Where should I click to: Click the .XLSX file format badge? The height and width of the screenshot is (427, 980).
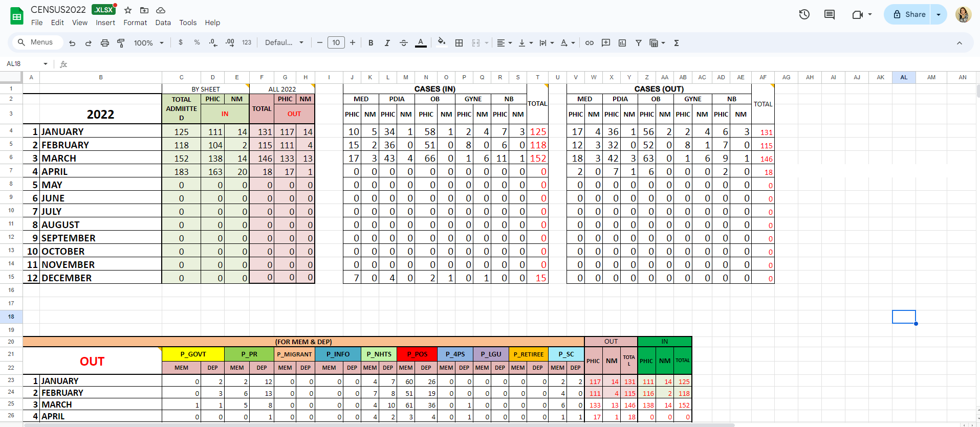coord(103,10)
